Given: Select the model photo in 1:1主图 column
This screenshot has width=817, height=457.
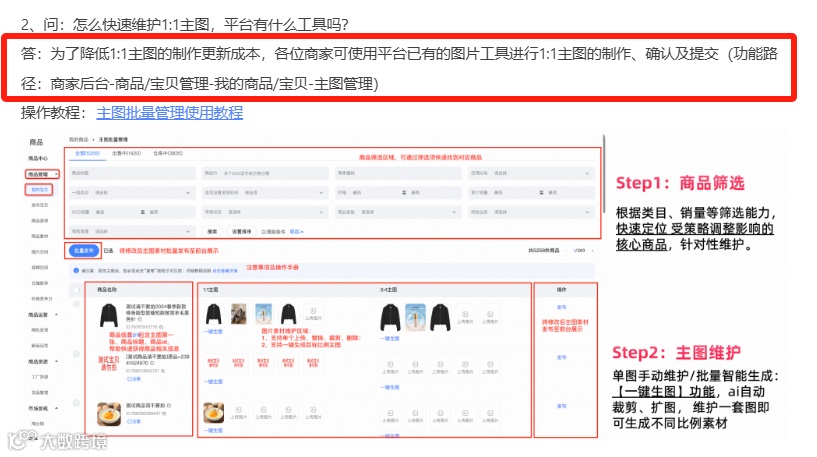Looking at the screenshot, I should coord(239,314).
